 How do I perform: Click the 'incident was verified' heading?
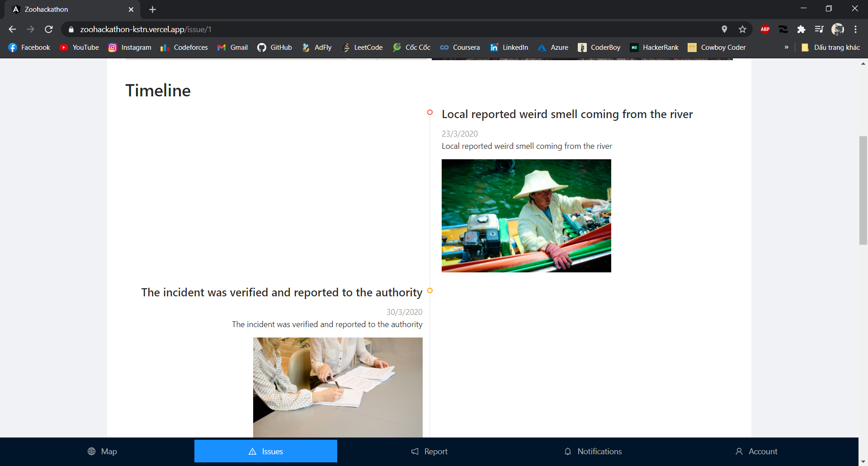[x=282, y=292]
